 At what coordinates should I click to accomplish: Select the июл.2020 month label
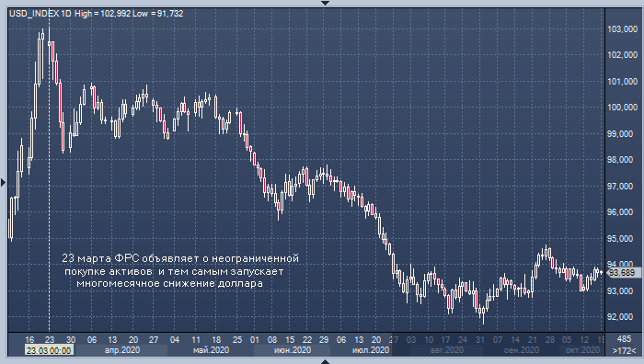pyautogui.click(x=371, y=350)
